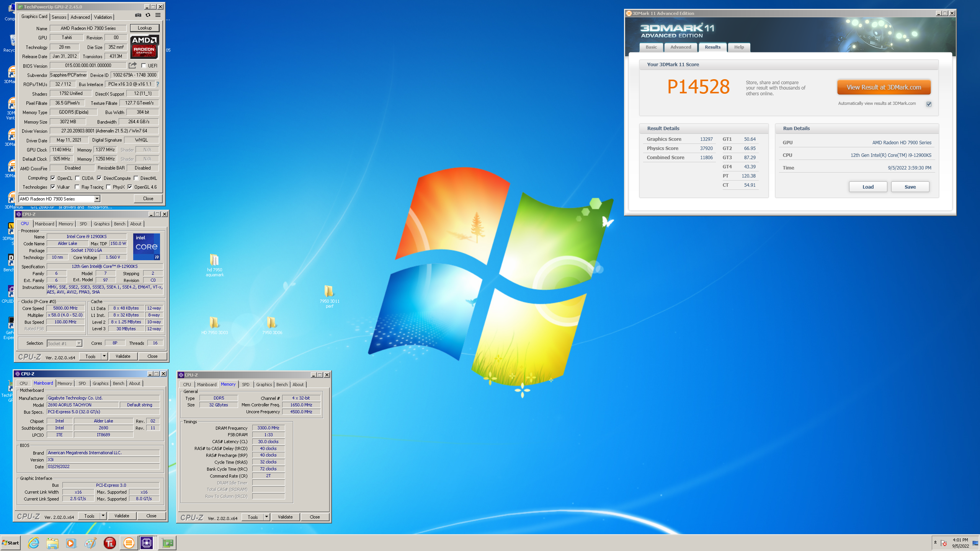The width and height of the screenshot is (980, 551).
Task: Click the Action Center flag tray icon
Action: tap(944, 543)
